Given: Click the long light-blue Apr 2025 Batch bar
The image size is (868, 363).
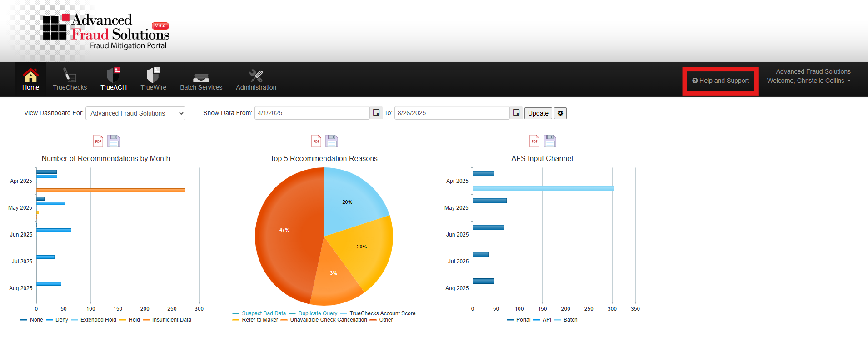Looking at the screenshot, I should (x=543, y=188).
